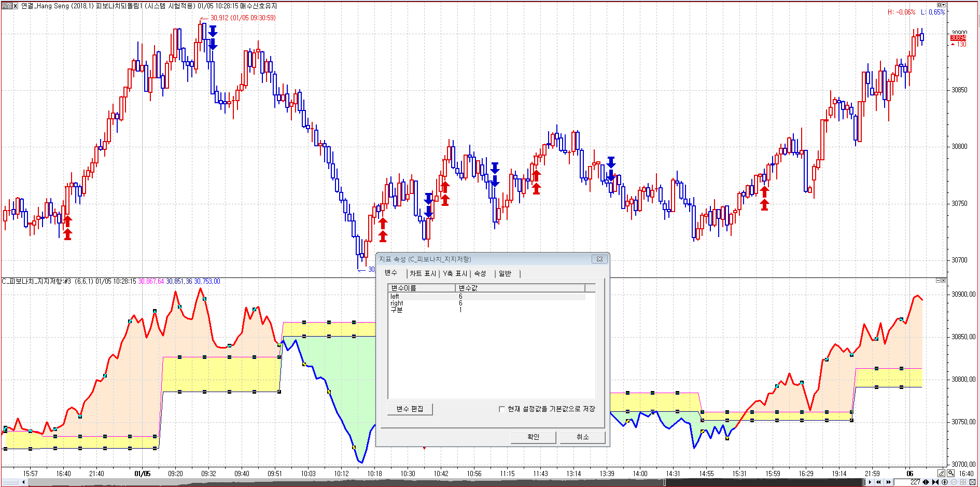This screenshot has height=487, width=980.
Task: Click the 01/05 date label on time axis
Action: (143, 474)
